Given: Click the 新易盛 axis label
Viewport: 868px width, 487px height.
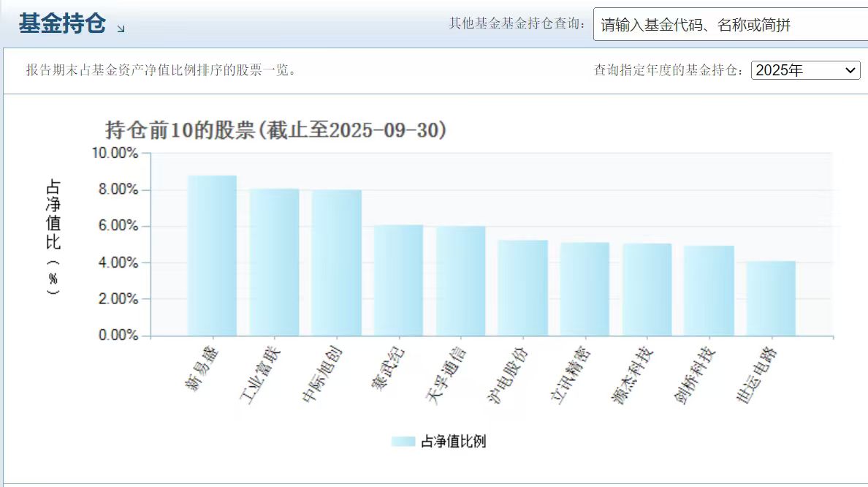Looking at the screenshot, I should [x=202, y=369].
